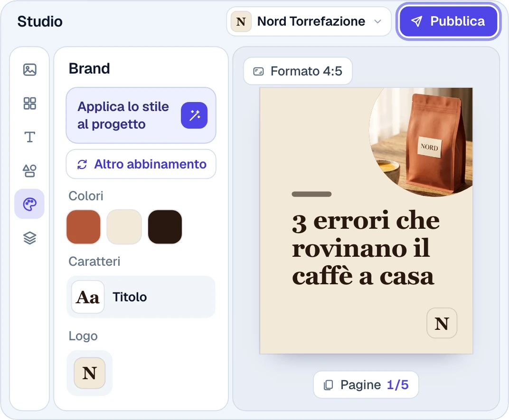
Task: Click the Colori section label
Action: click(86, 196)
